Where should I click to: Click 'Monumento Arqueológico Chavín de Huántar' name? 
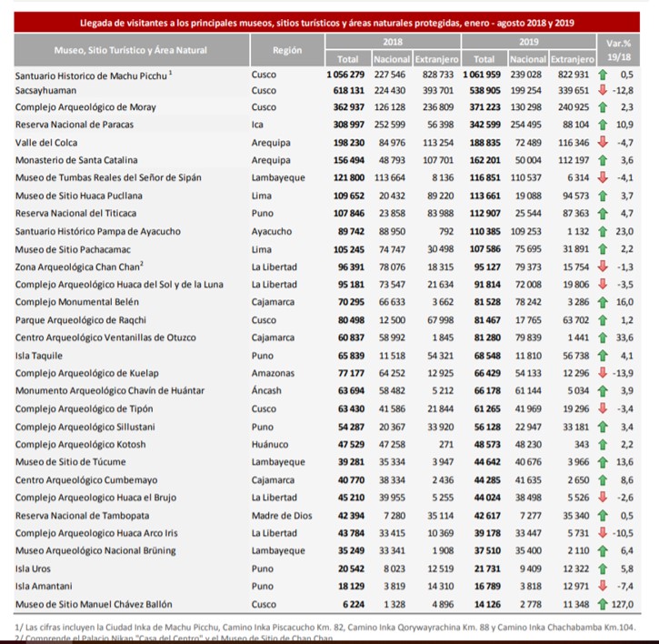tap(110, 390)
